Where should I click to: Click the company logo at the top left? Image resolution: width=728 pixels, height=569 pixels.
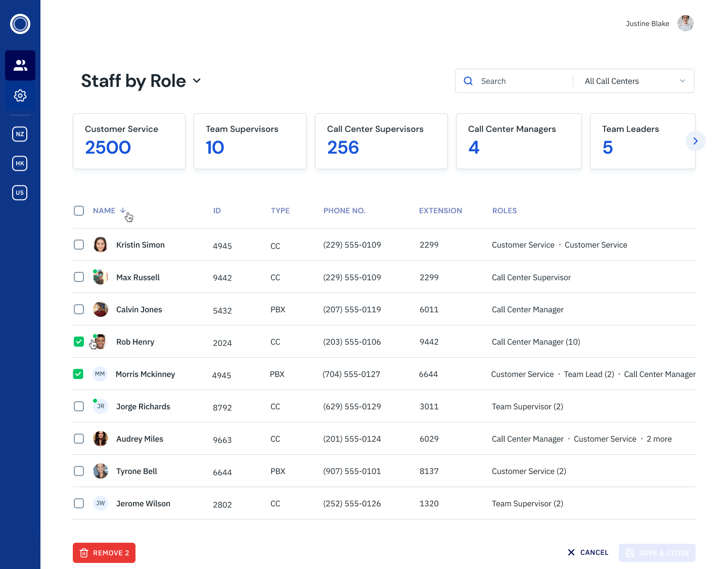coord(20,24)
